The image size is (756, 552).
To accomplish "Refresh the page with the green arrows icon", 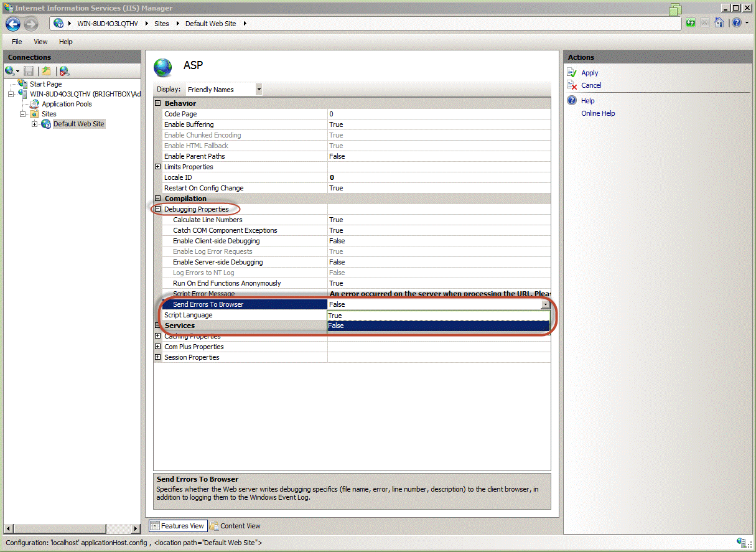I will [x=691, y=23].
